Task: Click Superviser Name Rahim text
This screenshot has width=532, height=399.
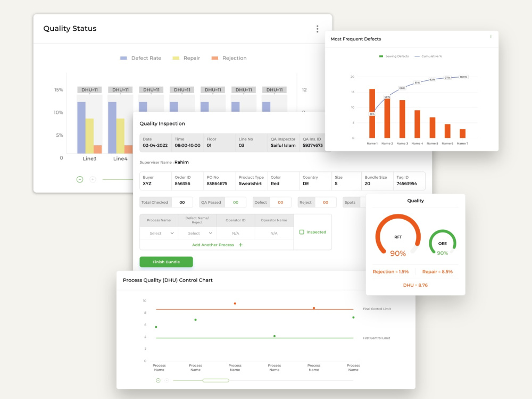Action: pos(164,162)
